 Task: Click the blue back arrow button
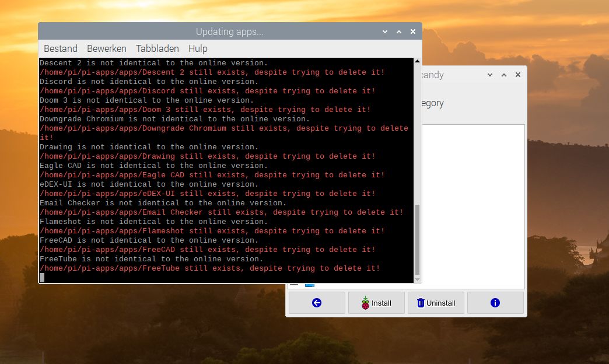[317, 303]
